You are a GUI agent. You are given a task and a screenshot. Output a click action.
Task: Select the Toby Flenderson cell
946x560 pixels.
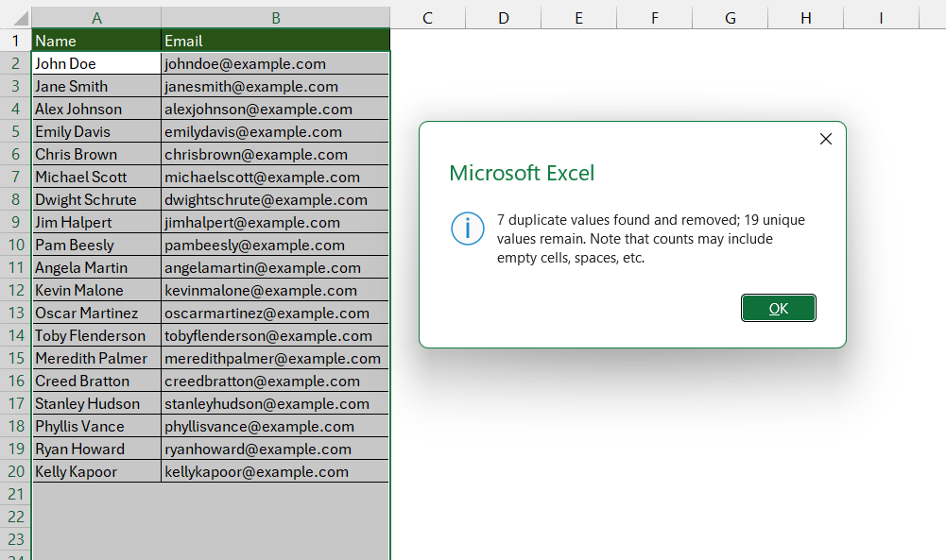(x=96, y=335)
